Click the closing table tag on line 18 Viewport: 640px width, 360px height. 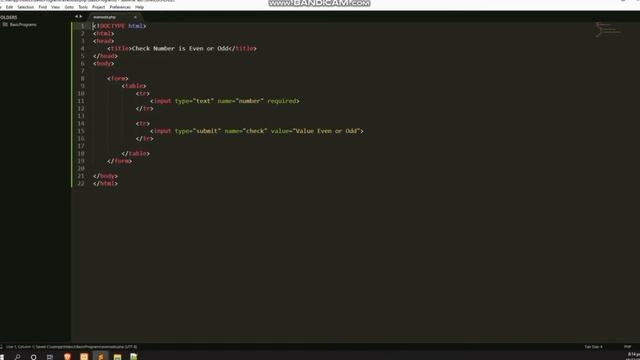click(136, 153)
